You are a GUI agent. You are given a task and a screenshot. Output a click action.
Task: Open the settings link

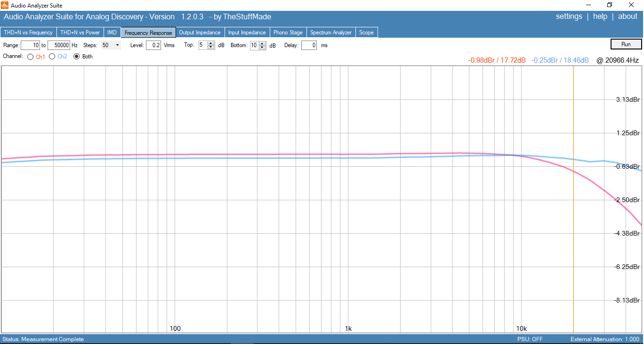(569, 16)
